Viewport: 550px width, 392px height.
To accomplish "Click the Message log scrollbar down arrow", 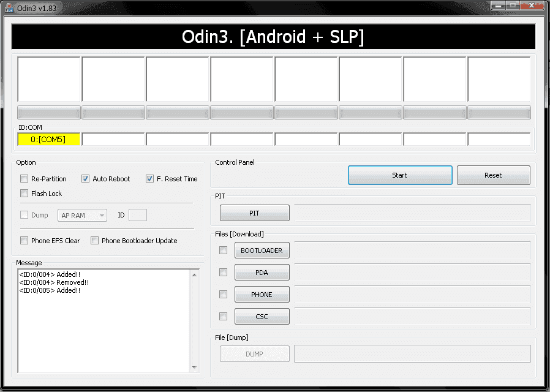I will coord(194,367).
